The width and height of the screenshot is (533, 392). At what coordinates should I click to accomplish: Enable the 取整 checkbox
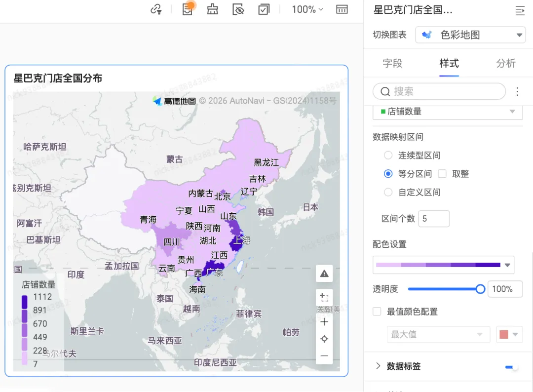click(x=442, y=174)
